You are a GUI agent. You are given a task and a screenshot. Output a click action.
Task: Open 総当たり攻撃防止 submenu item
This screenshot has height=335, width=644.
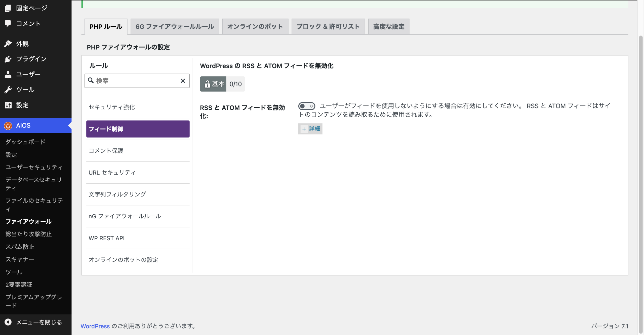(28, 234)
